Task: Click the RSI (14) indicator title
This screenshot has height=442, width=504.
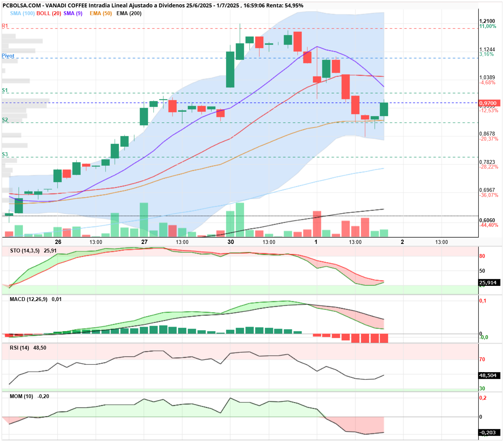Action: click(19, 348)
